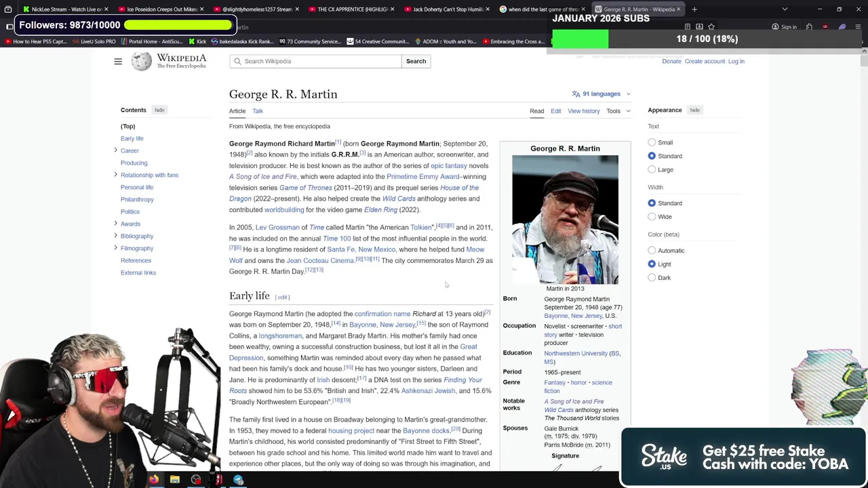868x488 pixels.
Task: Select Light color mode
Action: (x=652, y=264)
